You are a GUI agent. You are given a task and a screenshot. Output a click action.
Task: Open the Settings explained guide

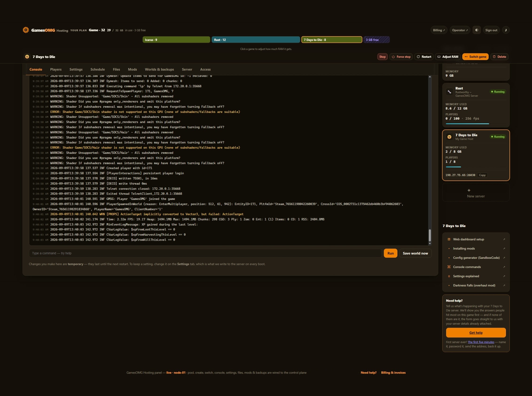[x=476, y=276]
